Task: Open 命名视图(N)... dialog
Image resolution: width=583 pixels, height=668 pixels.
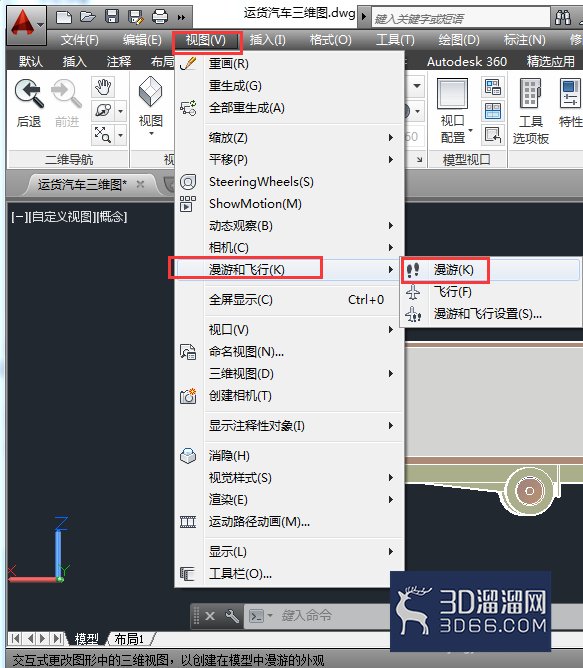Action: point(290,352)
